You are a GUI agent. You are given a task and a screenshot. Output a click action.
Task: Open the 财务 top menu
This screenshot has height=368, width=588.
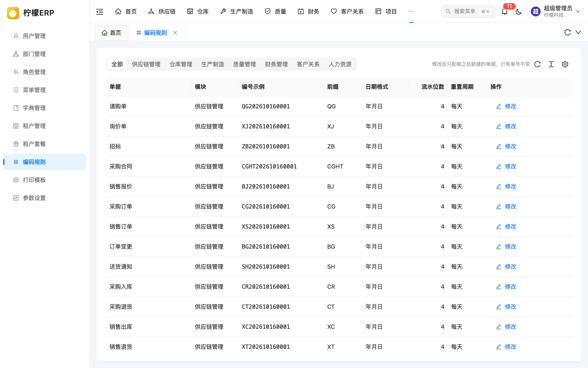pos(308,11)
